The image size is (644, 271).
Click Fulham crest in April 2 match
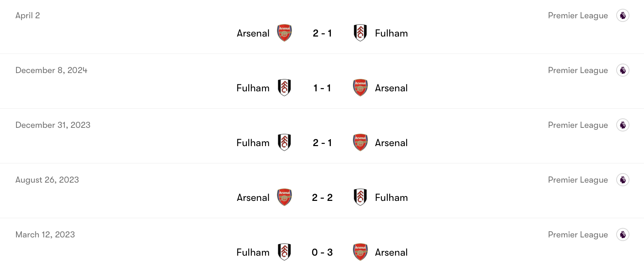pyautogui.click(x=360, y=33)
